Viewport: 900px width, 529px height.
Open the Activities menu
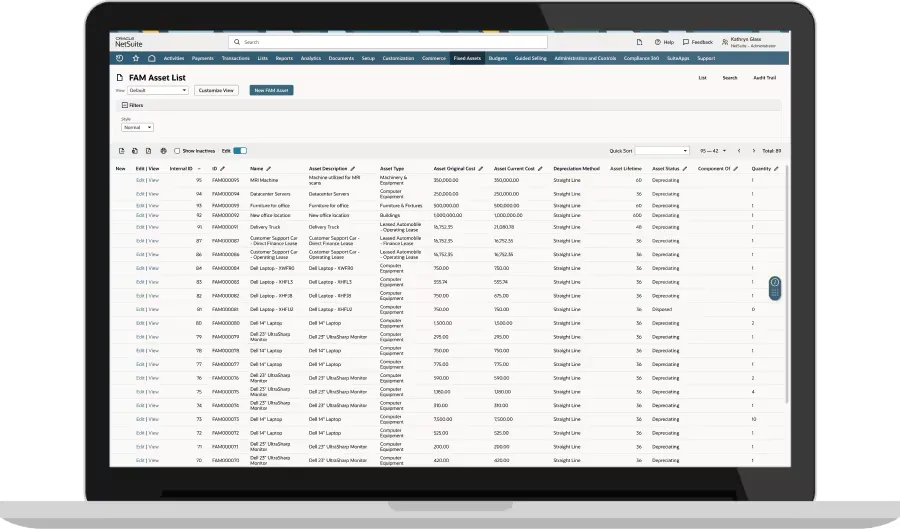[174, 59]
